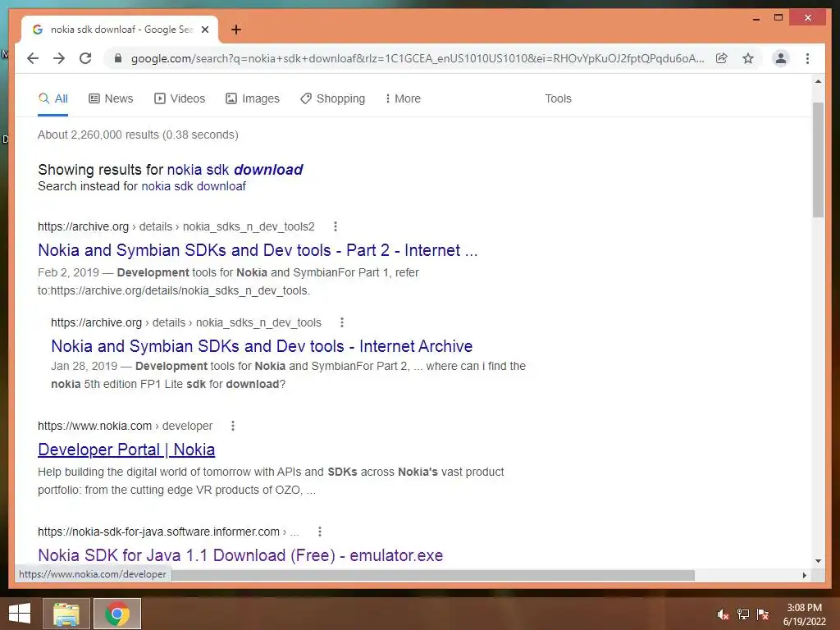This screenshot has width=840, height=630.
Task: Switch to Shopping results
Action: click(333, 98)
